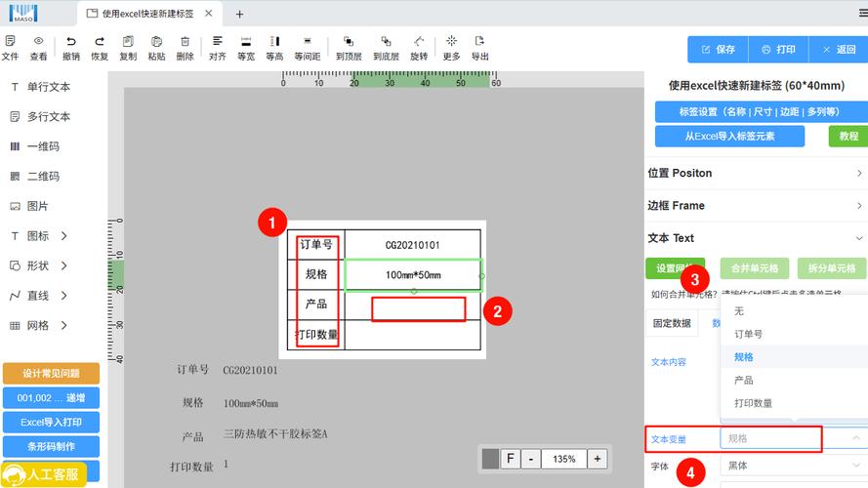Open 设计常见问题 design FAQ button
Viewport: 868px width, 488px height.
pos(51,374)
